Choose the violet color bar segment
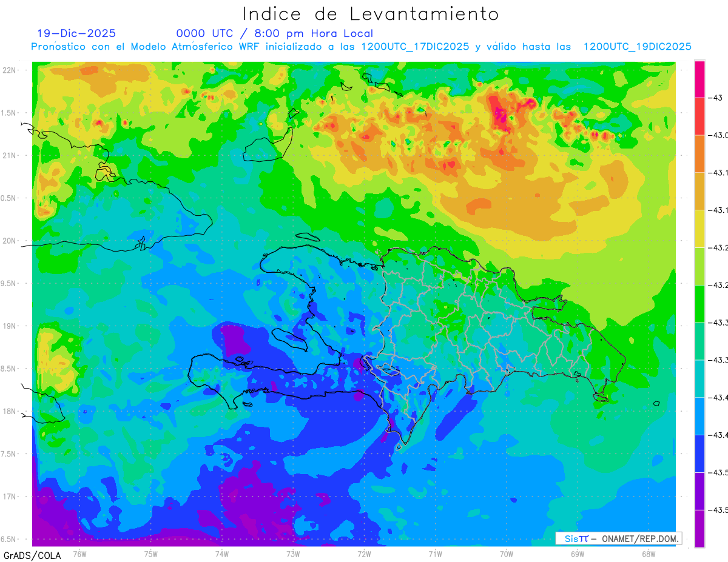The height and width of the screenshot is (562, 728). click(699, 491)
